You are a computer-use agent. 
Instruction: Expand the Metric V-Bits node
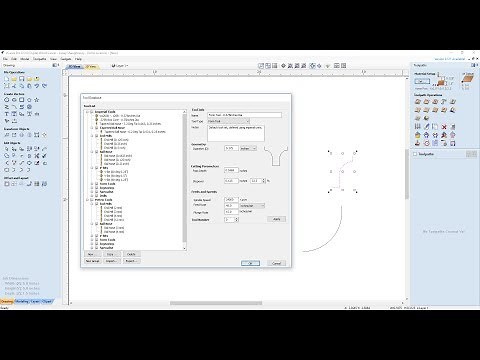[x=92, y=236]
